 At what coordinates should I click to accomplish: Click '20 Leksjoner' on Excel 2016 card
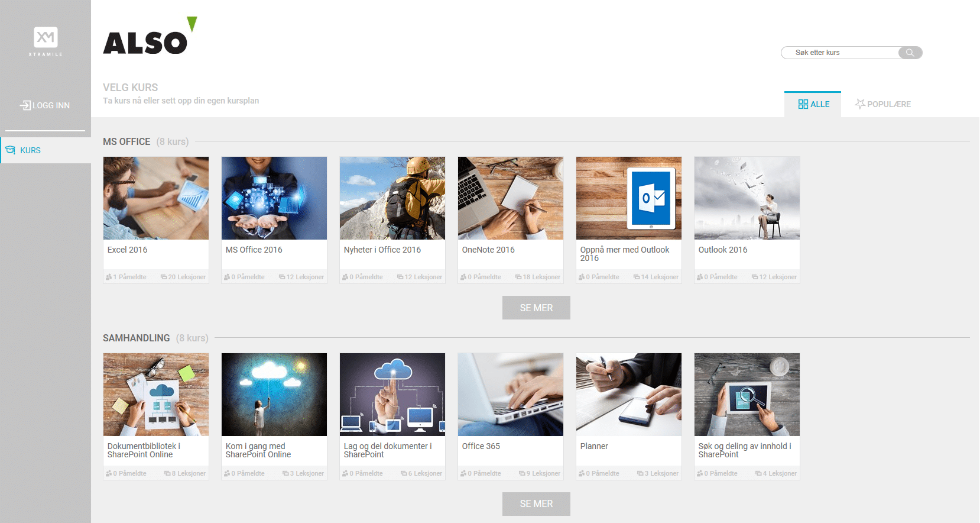[187, 277]
